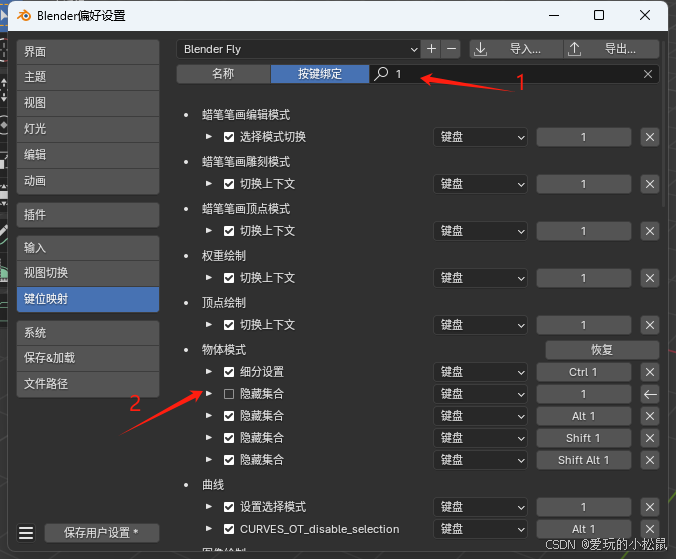Expand the 细分设置 entry
Viewport: 676px width, 559px height.
209,372
